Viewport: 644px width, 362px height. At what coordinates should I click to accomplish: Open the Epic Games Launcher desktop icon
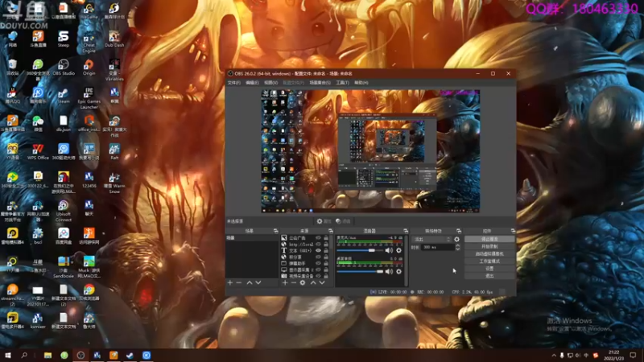coord(89,97)
